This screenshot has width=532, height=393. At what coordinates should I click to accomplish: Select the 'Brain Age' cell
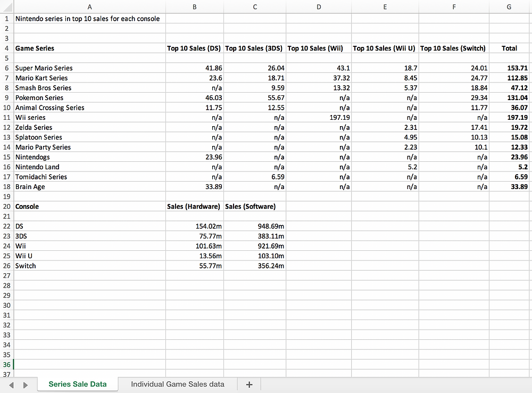click(x=89, y=186)
